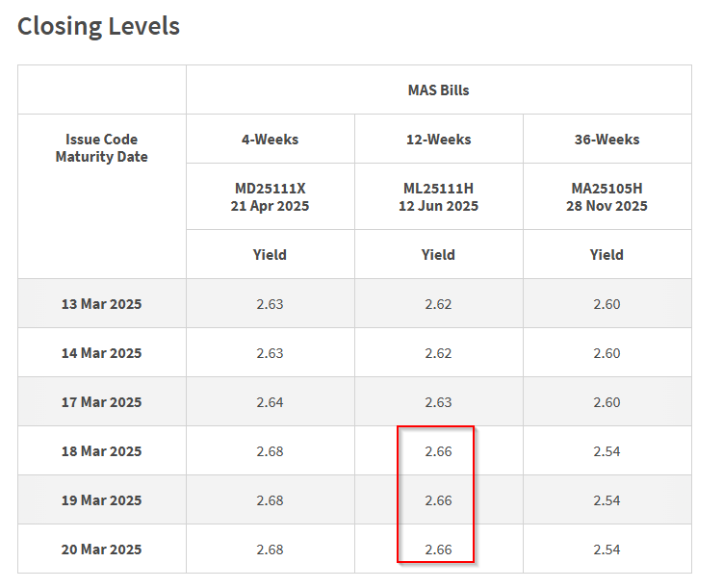The image size is (723, 588).
Task: Click 36-Weeks yield 2.60 for 14 Mar
Action: [607, 353]
